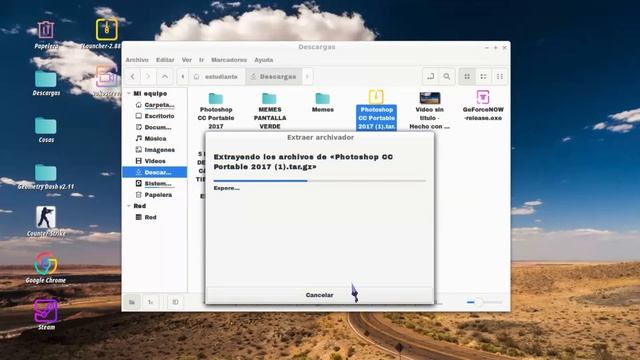Switch to compact view
The height and width of the screenshot is (360, 640).
point(500,76)
